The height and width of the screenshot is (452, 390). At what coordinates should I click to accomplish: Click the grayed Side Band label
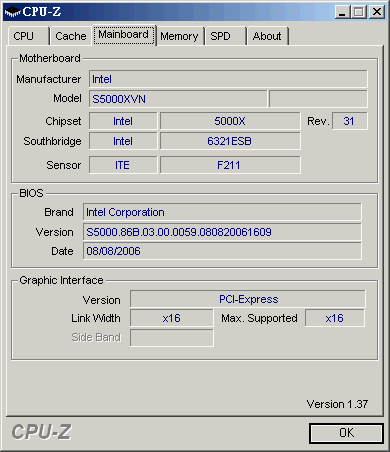click(x=96, y=337)
